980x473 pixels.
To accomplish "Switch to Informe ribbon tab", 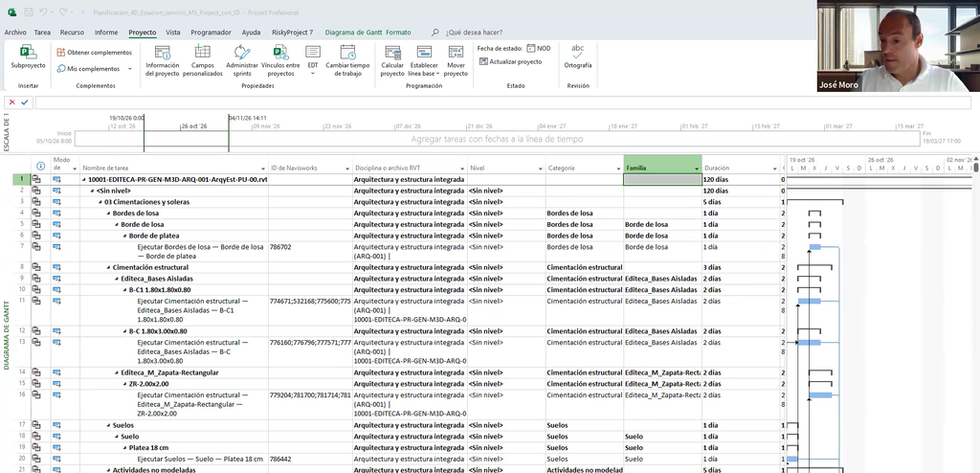I will (x=106, y=33).
